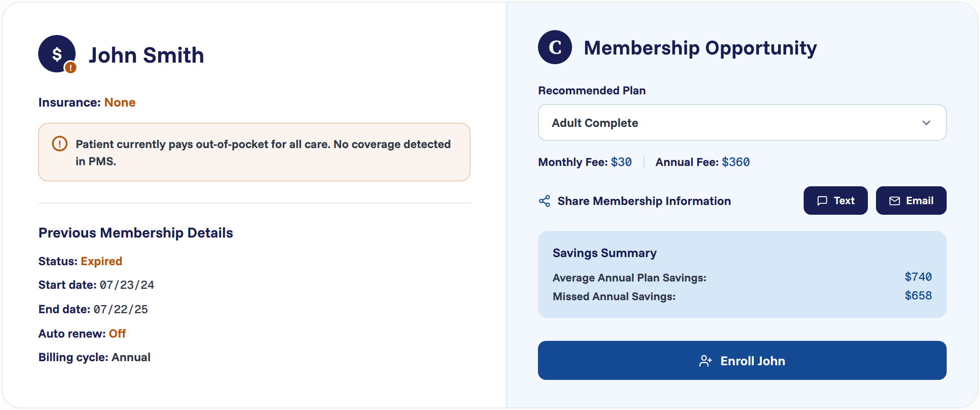
Task: Expand plan list with chevron arrow
Action: [x=926, y=123]
